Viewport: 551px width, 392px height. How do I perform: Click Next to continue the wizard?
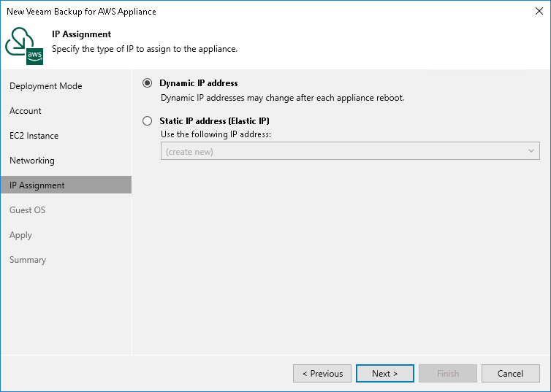point(385,374)
